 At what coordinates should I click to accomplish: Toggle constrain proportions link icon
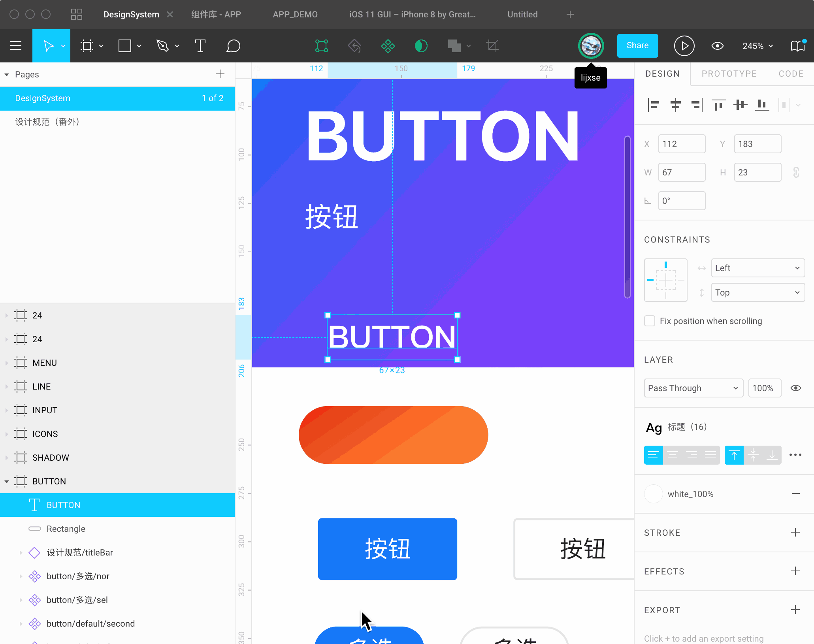796,172
